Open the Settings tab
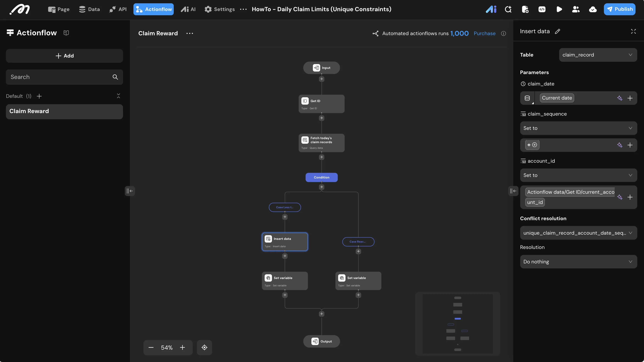Viewport: 644px width, 362px height. coord(219,9)
